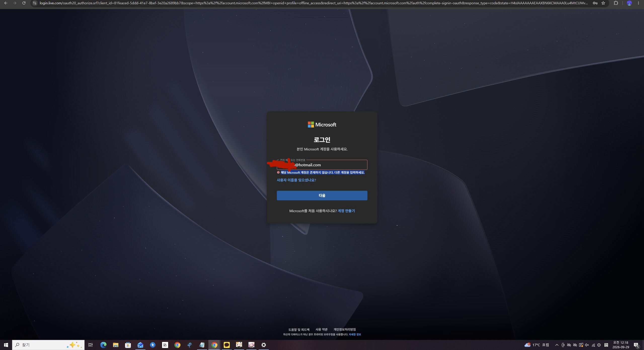Open the B&O audio app in taskbar
Viewport: 644px width, 350px height.
[165, 345]
